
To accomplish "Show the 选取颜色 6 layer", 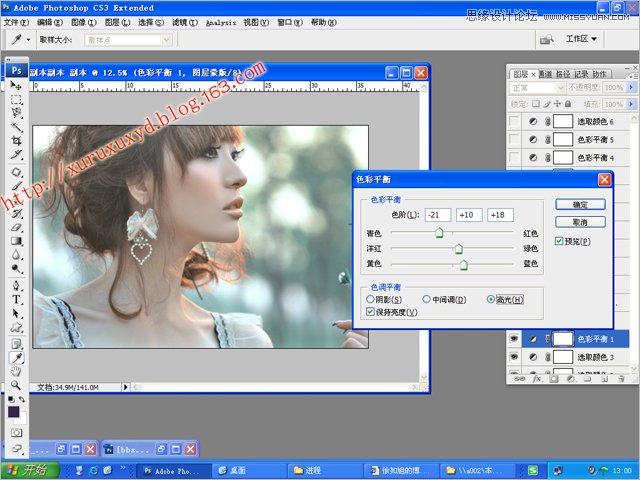I will point(514,121).
